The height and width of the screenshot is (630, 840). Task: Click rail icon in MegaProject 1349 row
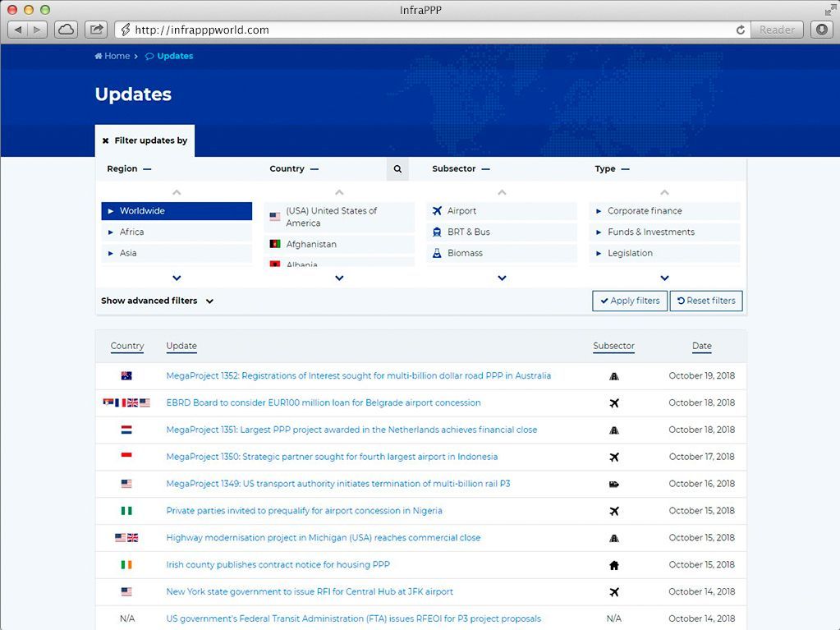[613, 485]
